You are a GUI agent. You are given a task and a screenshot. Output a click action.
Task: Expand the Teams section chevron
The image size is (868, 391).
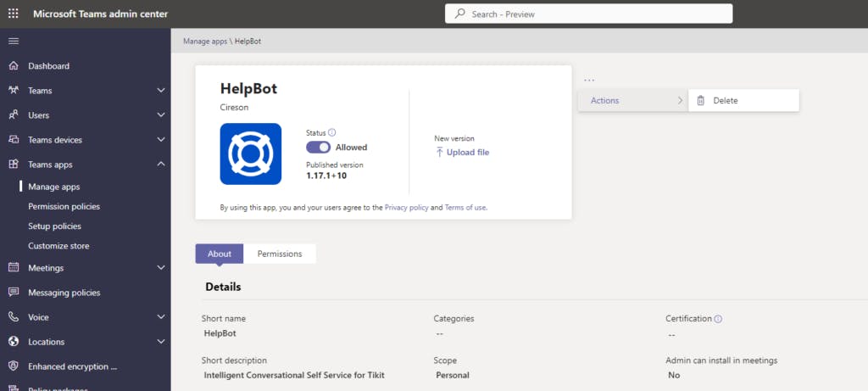pyautogui.click(x=161, y=91)
